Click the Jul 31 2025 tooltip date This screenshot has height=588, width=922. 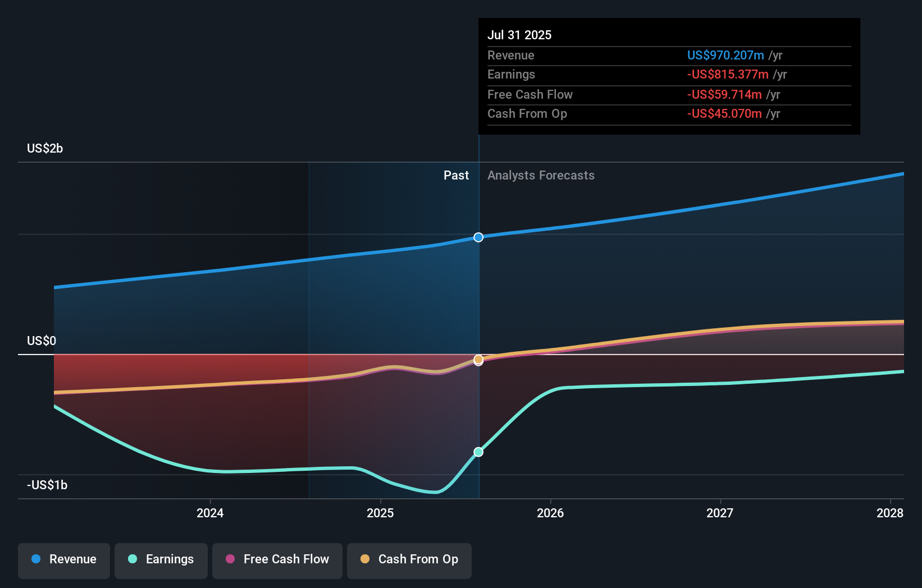point(519,35)
